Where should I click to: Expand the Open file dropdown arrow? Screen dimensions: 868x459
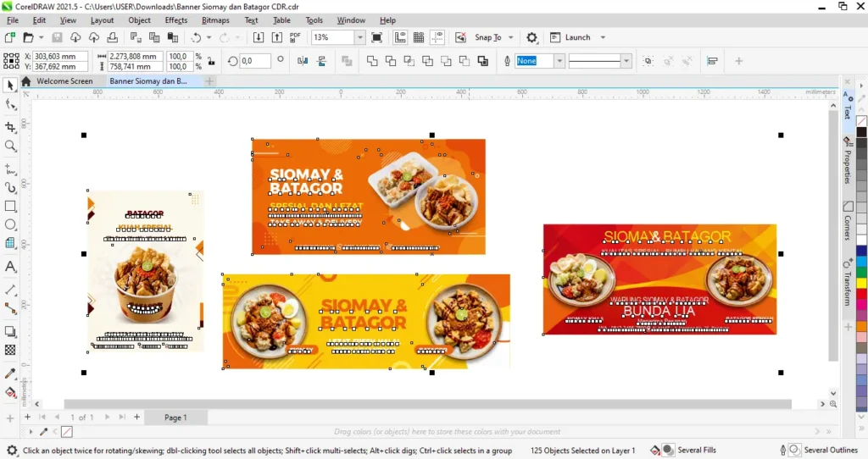click(41, 37)
